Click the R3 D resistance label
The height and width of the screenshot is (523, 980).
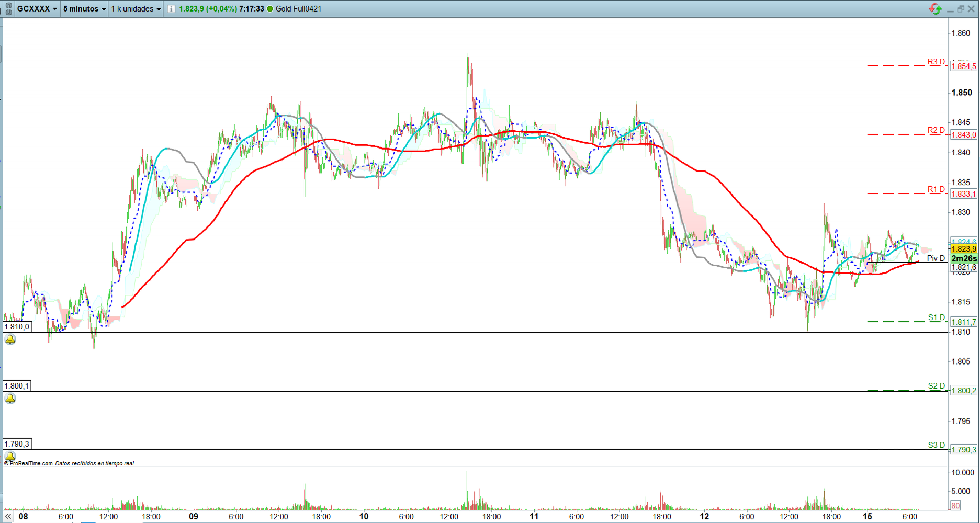[x=936, y=62]
